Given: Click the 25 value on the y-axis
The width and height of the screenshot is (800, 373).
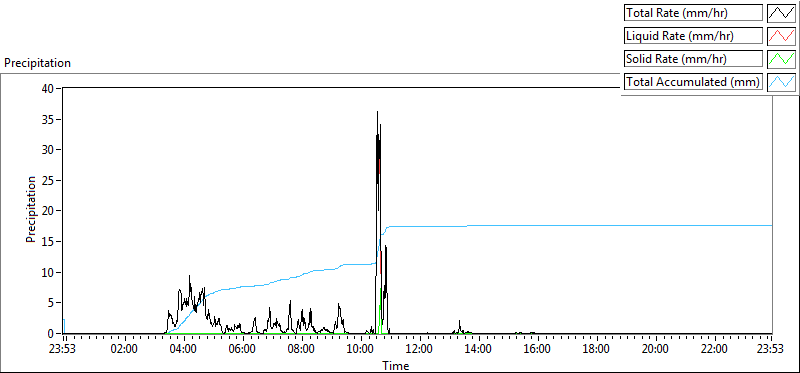Looking at the screenshot, I should (49, 181).
